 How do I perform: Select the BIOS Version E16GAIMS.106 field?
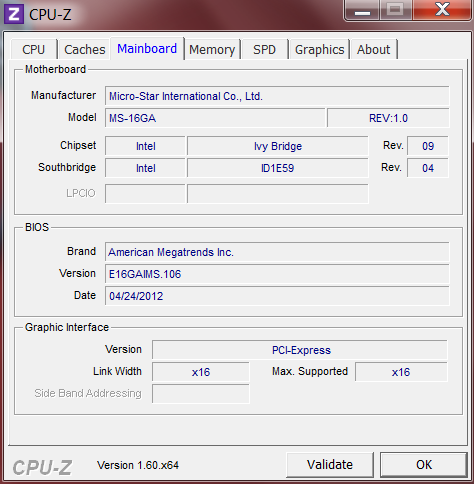click(x=277, y=274)
